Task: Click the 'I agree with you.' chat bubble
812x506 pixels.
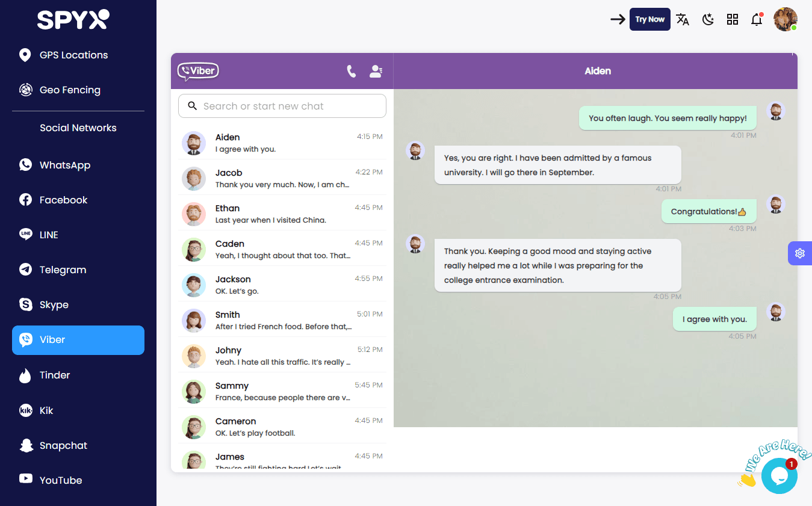Action: point(714,319)
